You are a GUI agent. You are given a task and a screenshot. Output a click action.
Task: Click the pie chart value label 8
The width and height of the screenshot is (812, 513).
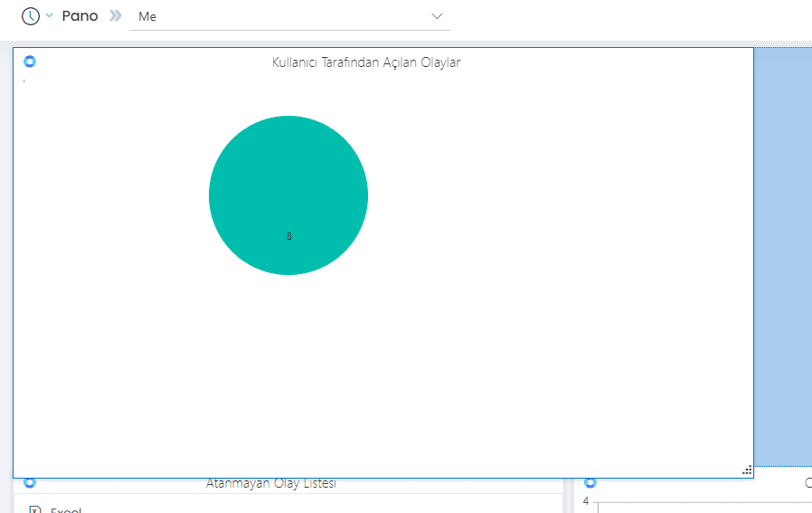289,236
